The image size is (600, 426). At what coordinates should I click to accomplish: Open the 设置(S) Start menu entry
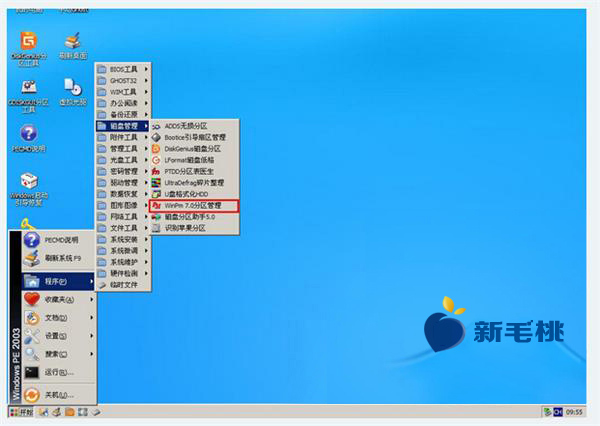[x=59, y=336]
